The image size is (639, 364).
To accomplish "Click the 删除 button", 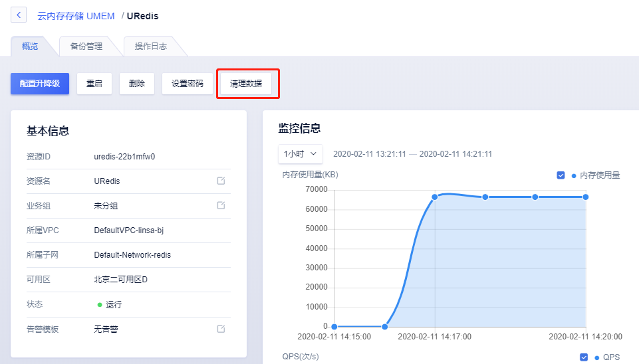I will pos(137,84).
